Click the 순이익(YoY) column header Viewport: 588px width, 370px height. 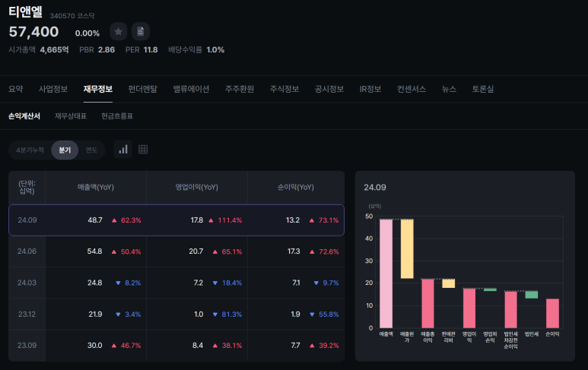click(295, 187)
